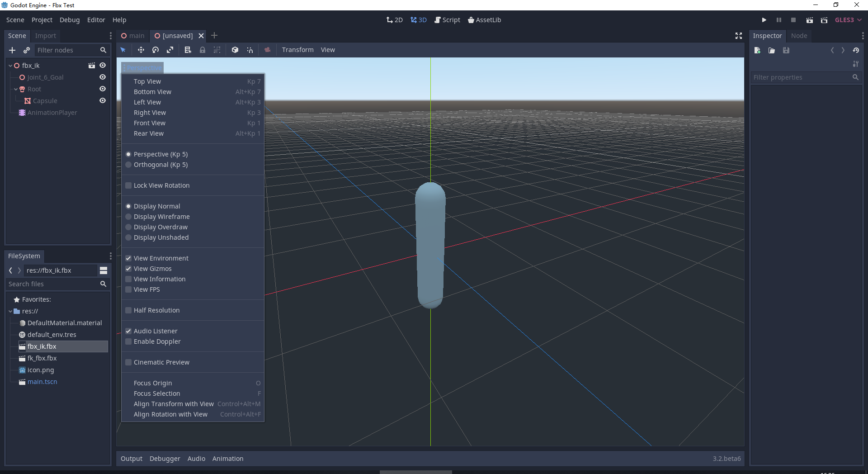Viewport: 868px width, 474px height.
Task: Collapse the Root node in the scene tree
Action: coord(17,89)
